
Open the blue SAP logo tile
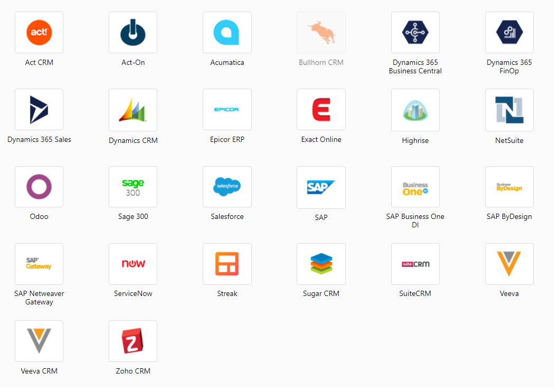click(321, 187)
